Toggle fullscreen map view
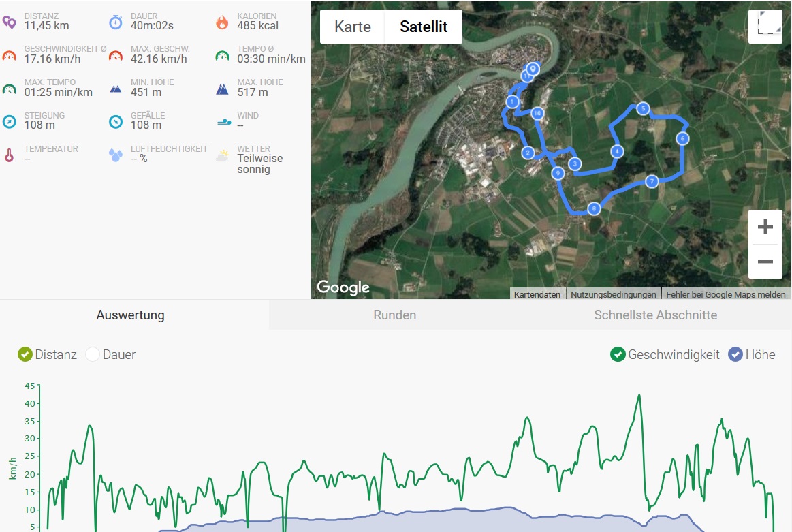Image resolution: width=792 pixels, height=532 pixels. pyautogui.click(x=765, y=27)
